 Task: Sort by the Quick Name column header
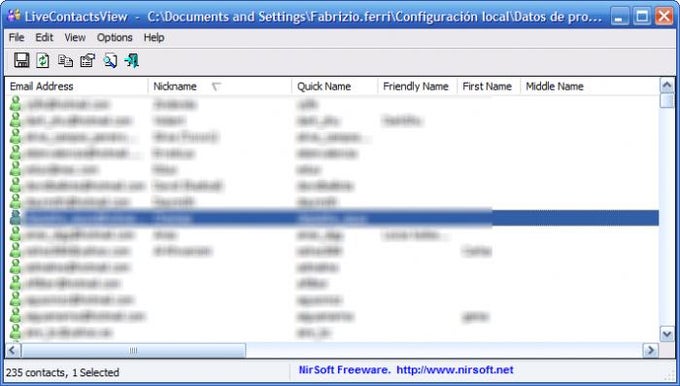pos(335,86)
